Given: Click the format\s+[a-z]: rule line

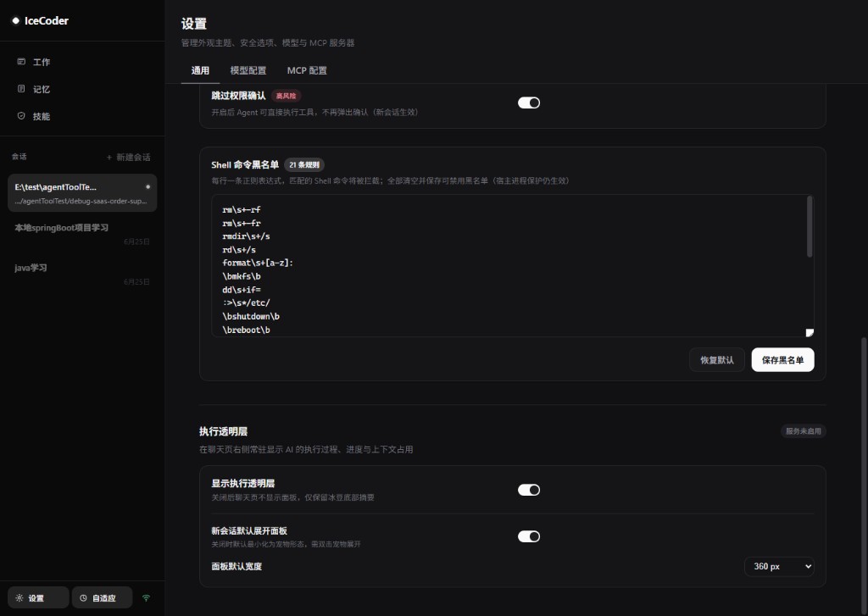Looking at the screenshot, I should tap(258, 263).
